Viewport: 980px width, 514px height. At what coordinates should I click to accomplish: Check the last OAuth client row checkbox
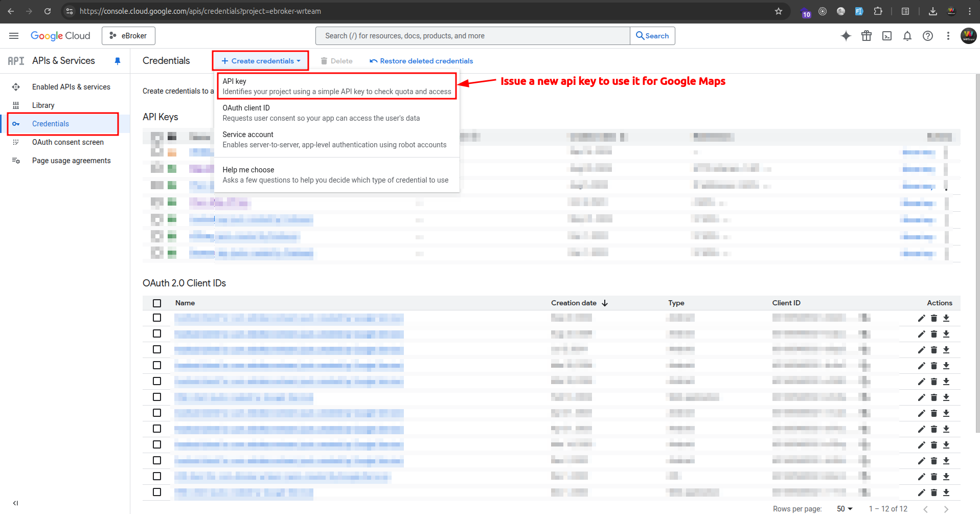point(157,492)
